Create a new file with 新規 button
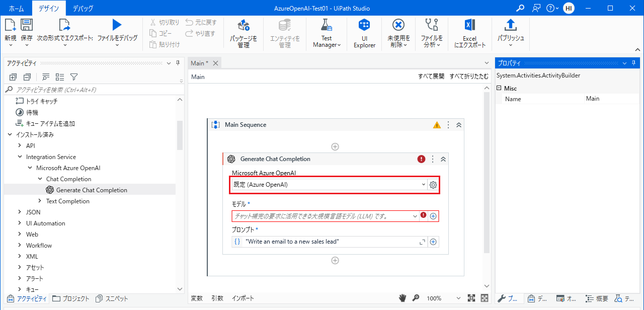Viewport: 644px width, 310px height. point(11,32)
